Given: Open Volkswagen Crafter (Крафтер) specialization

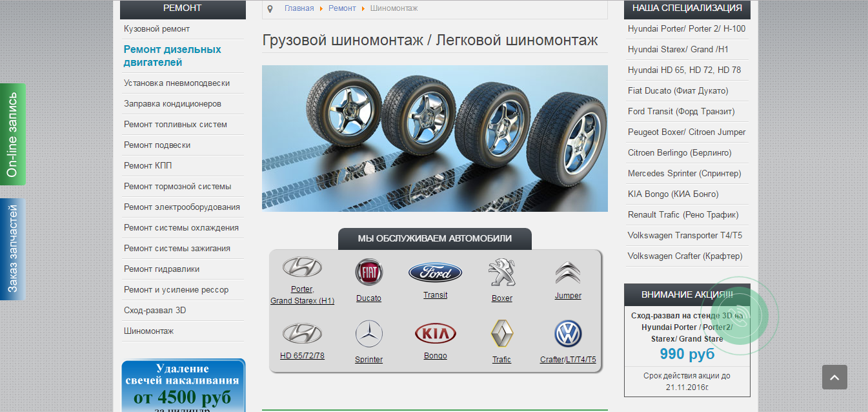Looking at the screenshot, I should (x=687, y=256).
